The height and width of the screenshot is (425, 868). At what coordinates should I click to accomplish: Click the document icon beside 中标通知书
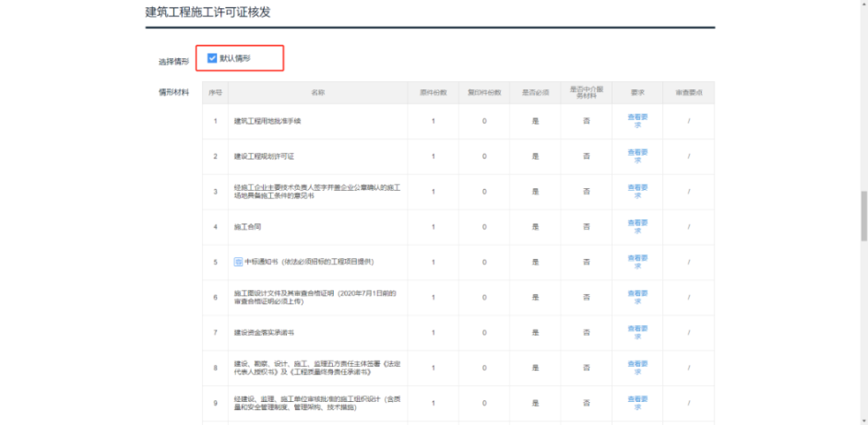click(x=238, y=262)
